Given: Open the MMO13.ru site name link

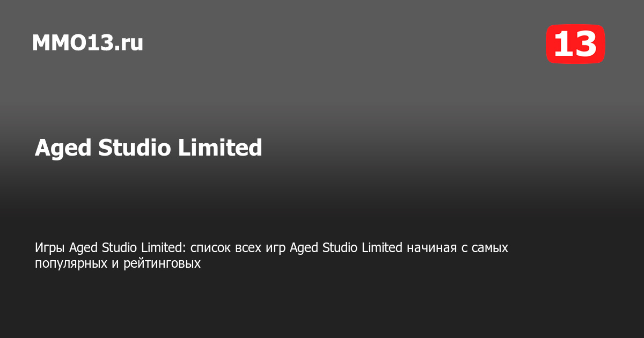Looking at the screenshot, I should click(87, 43).
